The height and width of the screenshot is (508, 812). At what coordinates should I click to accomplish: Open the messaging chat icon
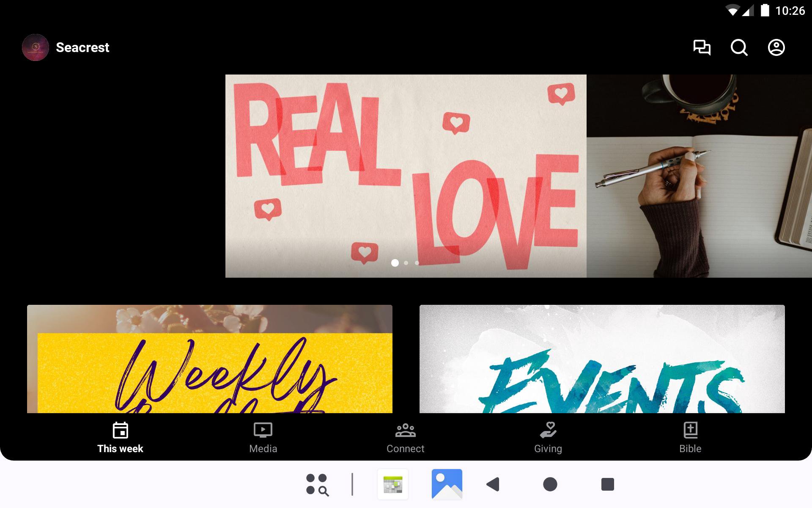coord(702,47)
